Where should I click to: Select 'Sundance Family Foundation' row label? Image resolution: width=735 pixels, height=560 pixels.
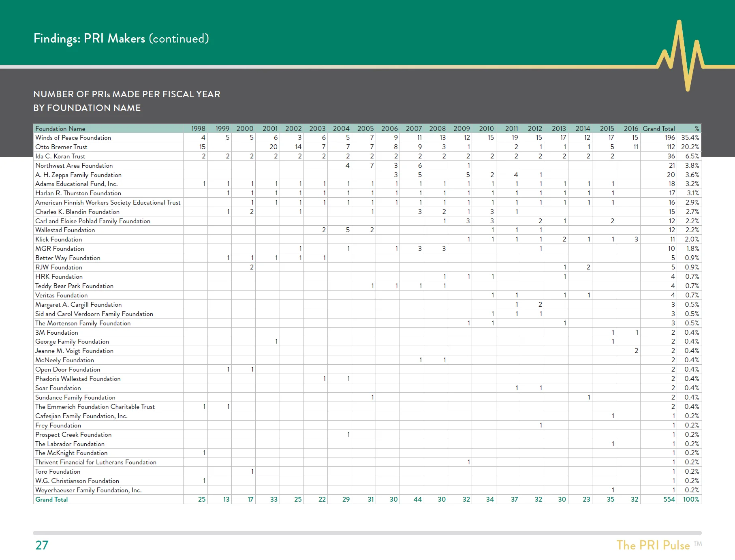click(x=75, y=398)
